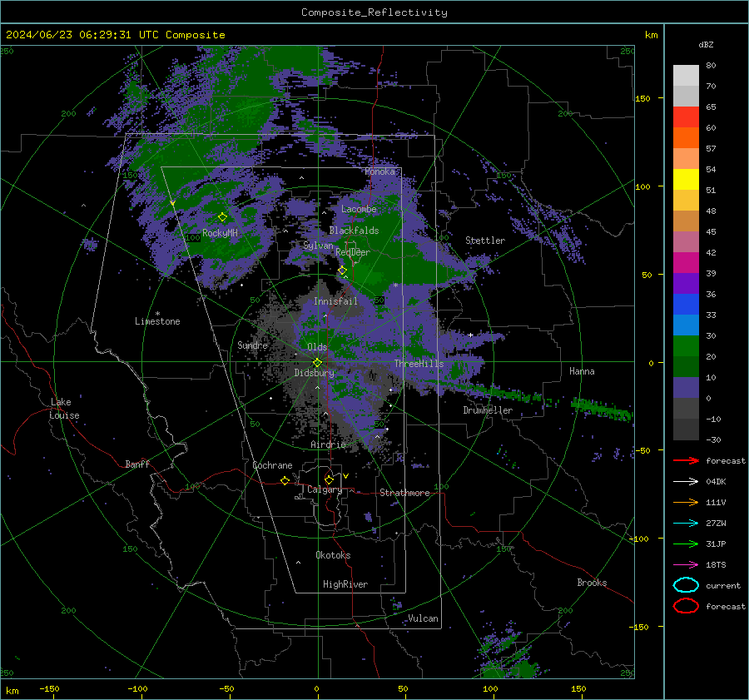Image resolution: width=749 pixels, height=700 pixels.
Task: Click the yellow diamond marker above Calgary
Action: (329, 479)
